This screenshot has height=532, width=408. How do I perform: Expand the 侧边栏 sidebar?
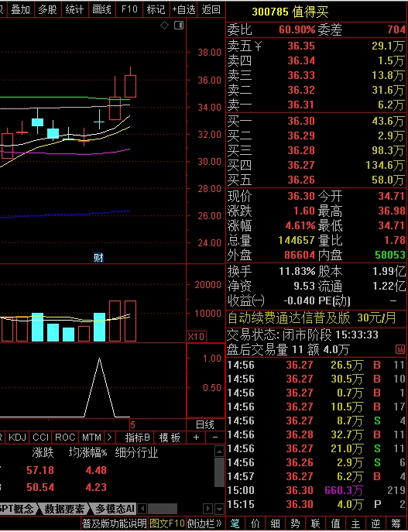coord(204,523)
